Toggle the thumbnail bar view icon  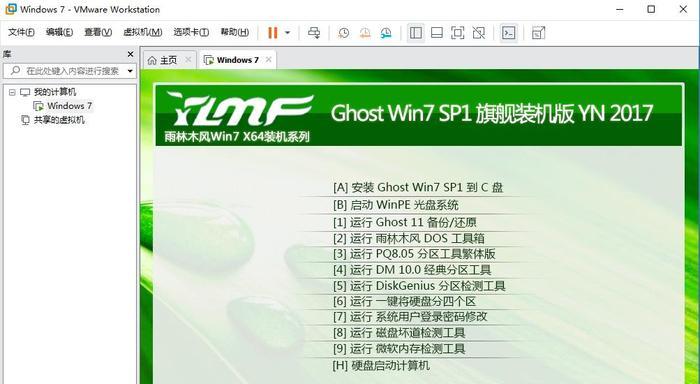click(x=437, y=33)
